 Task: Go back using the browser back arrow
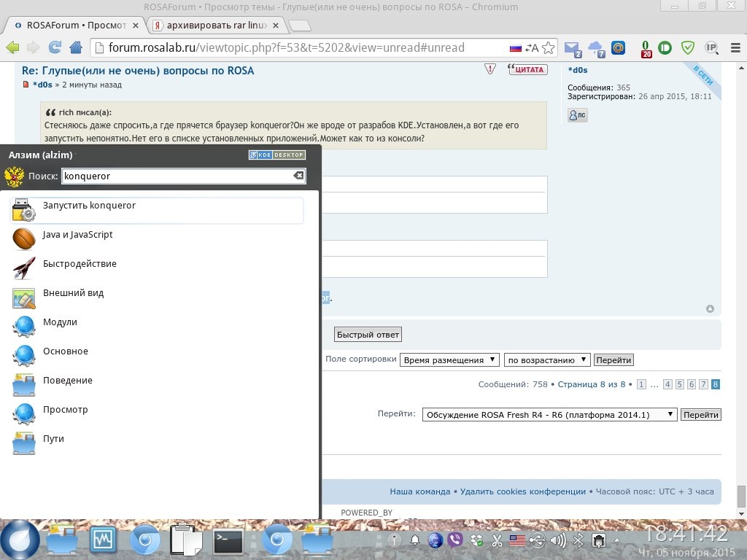12,47
